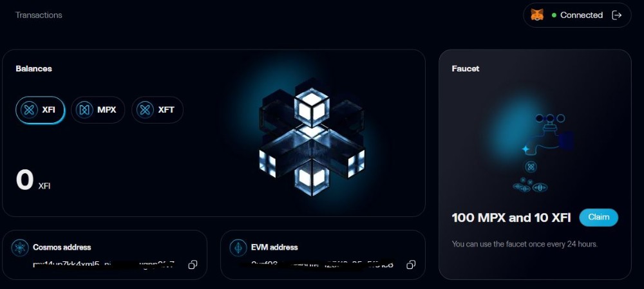Click the XFT token logo icon
Viewport: 644px width, 289px height.
pos(145,110)
